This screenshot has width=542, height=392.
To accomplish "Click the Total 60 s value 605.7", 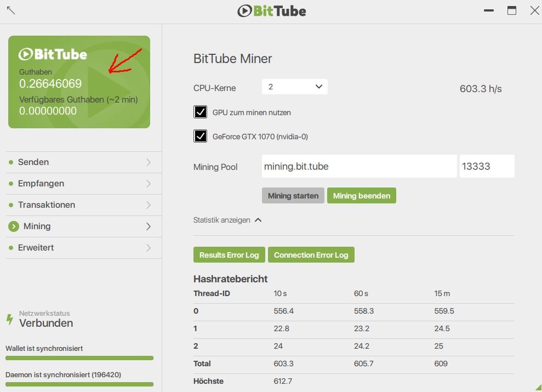I will pos(364,363).
